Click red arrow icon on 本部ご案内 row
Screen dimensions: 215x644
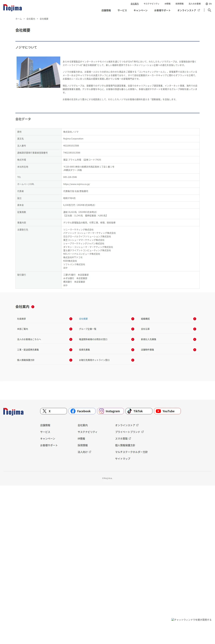pos(71,329)
